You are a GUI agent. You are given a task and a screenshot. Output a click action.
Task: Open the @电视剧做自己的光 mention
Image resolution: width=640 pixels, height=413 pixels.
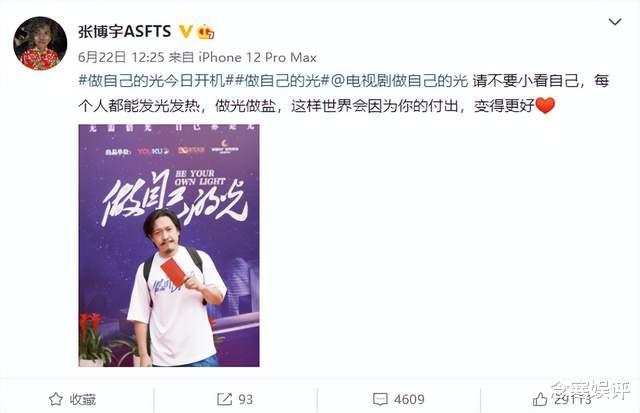coord(399,81)
